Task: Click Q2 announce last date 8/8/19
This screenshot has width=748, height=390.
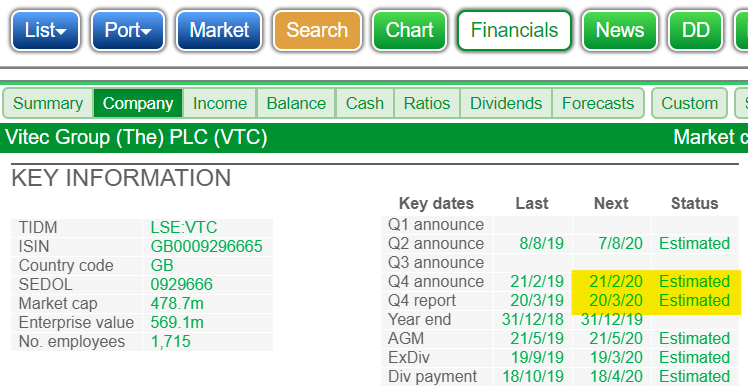Action: tap(541, 244)
